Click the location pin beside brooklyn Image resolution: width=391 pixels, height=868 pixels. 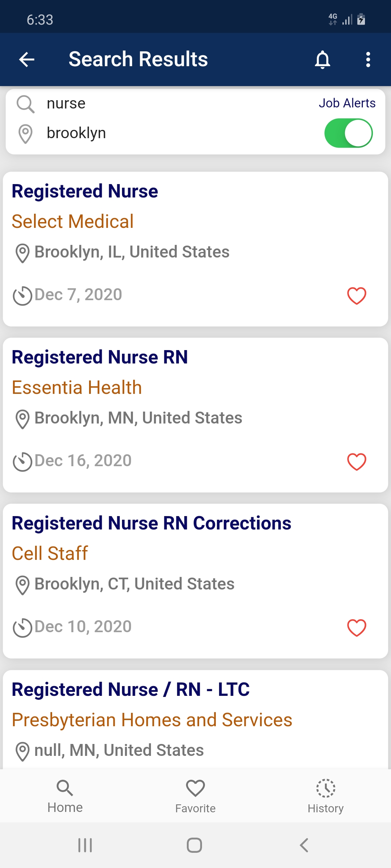coord(25,134)
